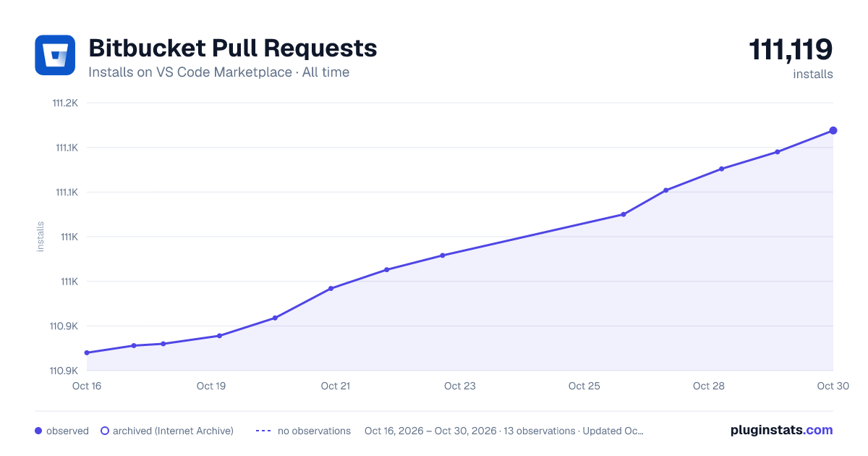Click the 'Oct 19' x-axis label
This screenshot has width=868, height=456.
(x=211, y=386)
